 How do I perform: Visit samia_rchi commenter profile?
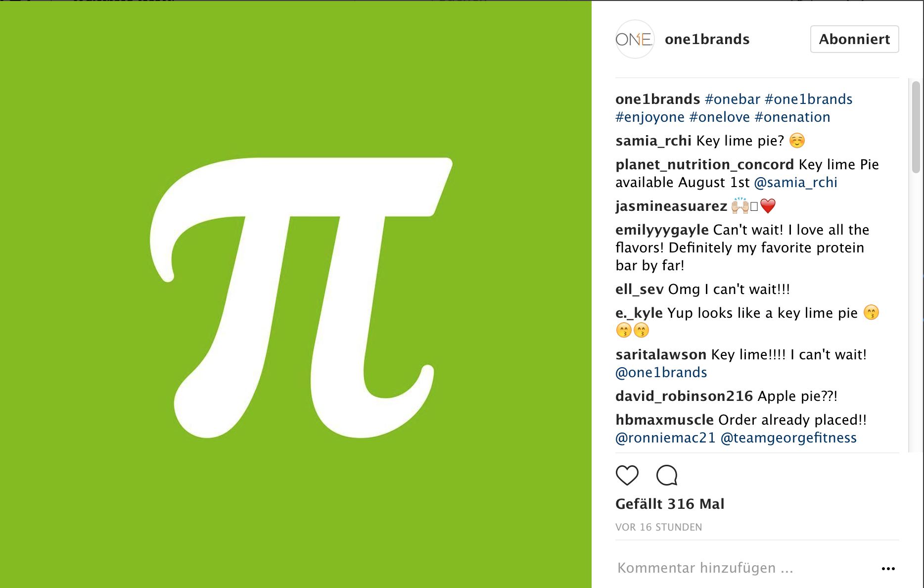coord(653,141)
